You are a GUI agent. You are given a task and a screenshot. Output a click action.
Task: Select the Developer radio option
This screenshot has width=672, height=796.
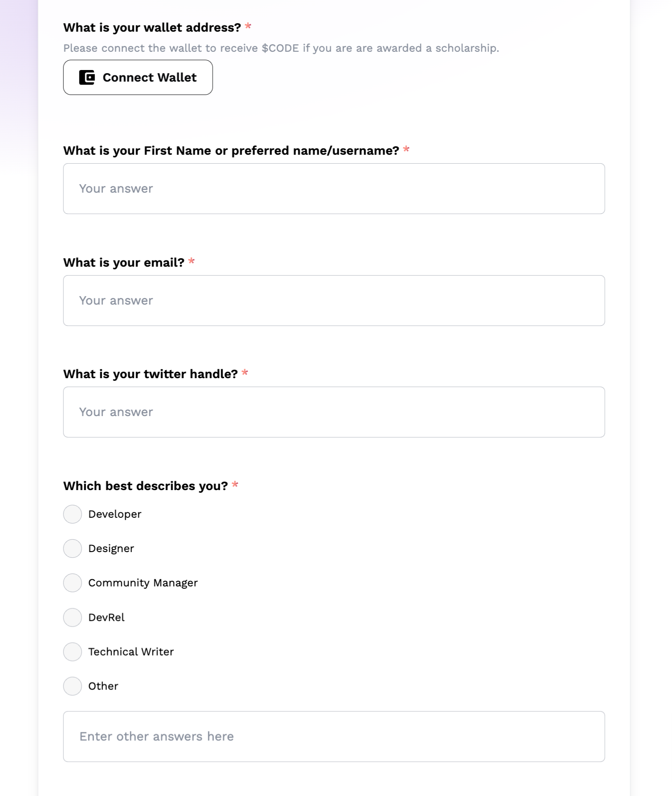click(x=73, y=514)
